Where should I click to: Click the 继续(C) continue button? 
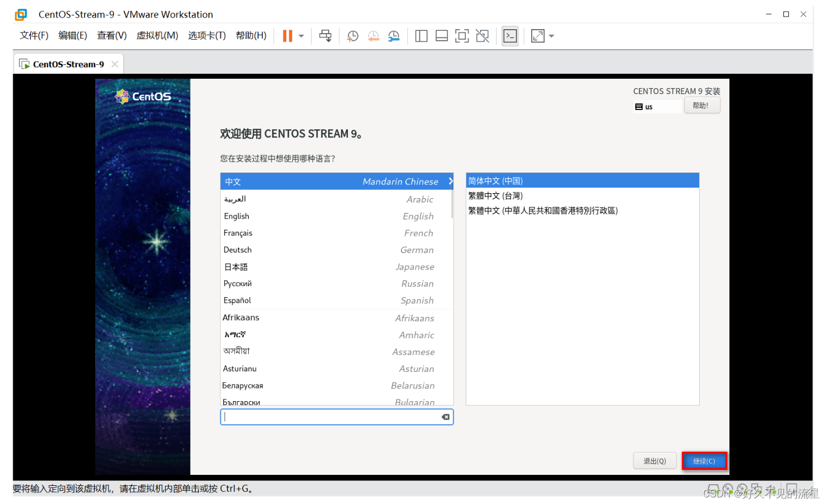(704, 461)
